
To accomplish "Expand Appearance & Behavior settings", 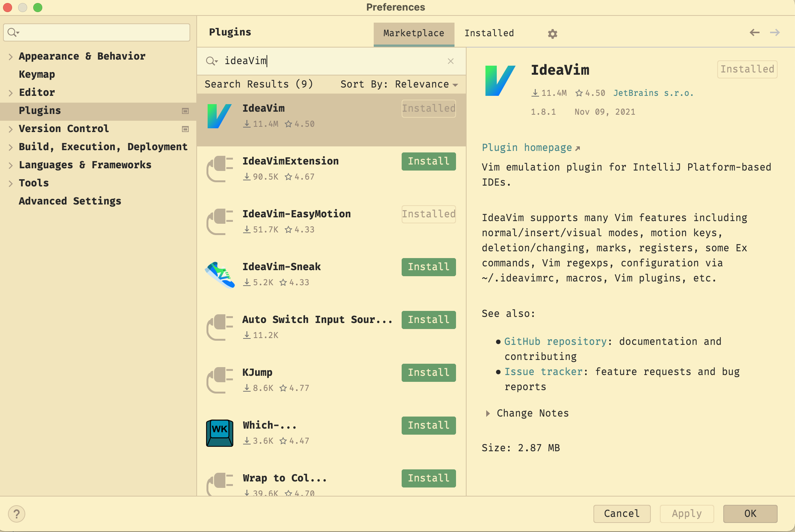I will (x=11, y=57).
